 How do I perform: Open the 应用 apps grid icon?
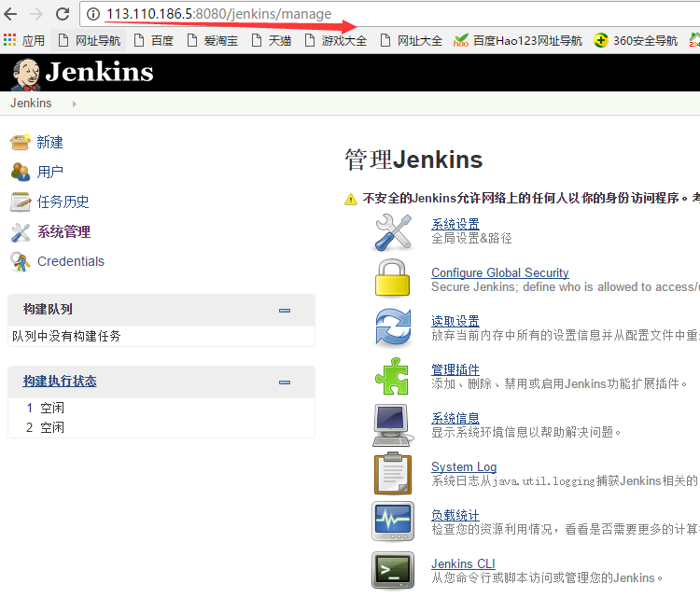click(x=10, y=41)
